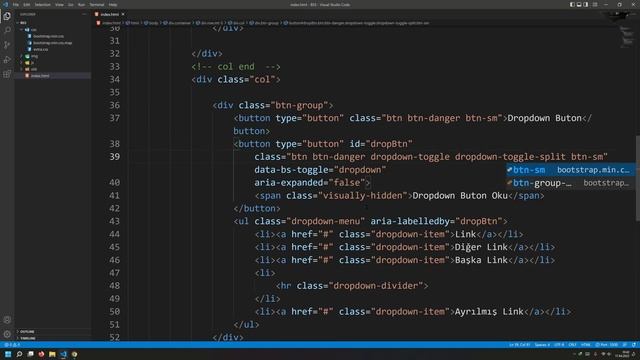Toggle the primary side bar layout icon
This screenshot has width=640, height=360.
pyautogui.click(x=572, y=4)
